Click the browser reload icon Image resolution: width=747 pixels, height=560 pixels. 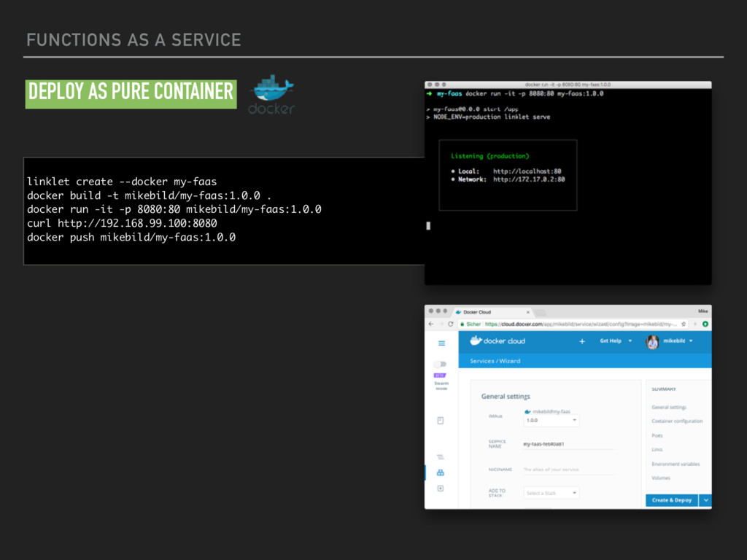[450, 324]
